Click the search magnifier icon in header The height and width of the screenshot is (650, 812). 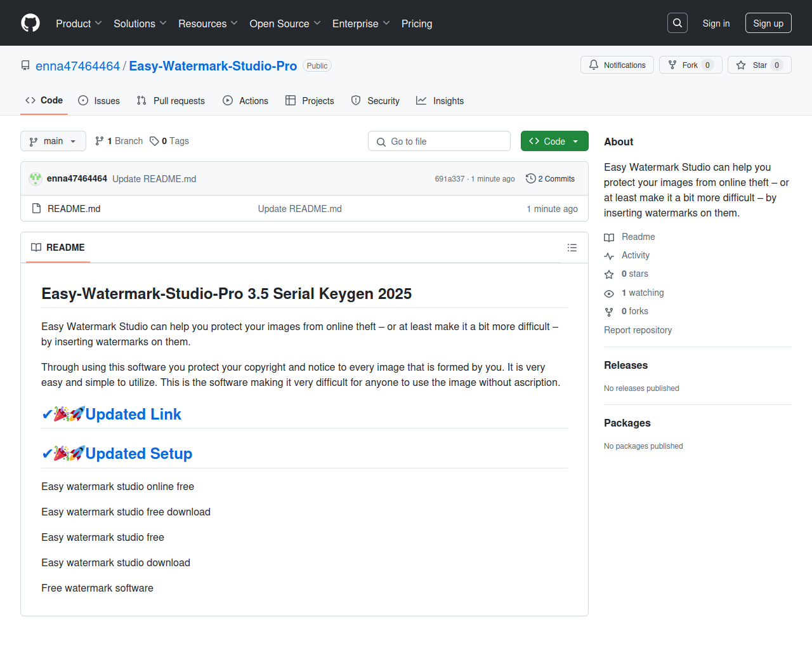[678, 23]
